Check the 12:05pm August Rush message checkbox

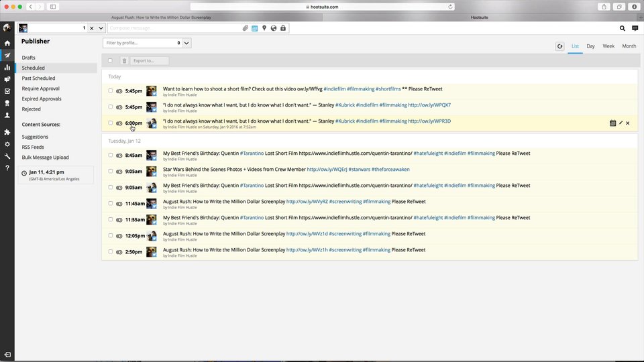(111, 235)
